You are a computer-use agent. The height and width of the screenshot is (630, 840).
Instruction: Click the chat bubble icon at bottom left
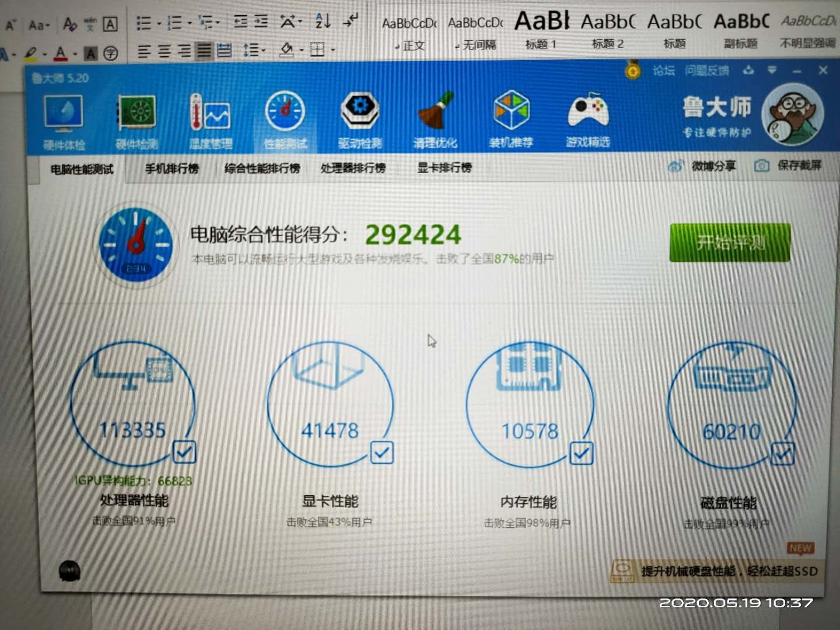click(69, 571)
